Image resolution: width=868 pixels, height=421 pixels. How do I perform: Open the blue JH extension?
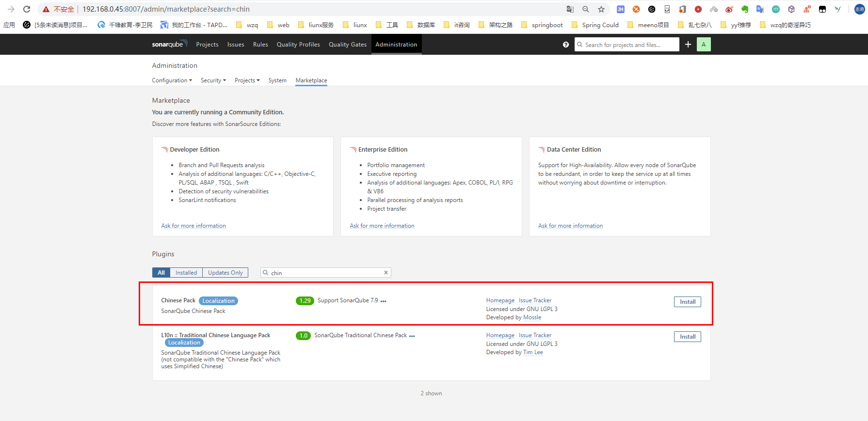(621, 9)
